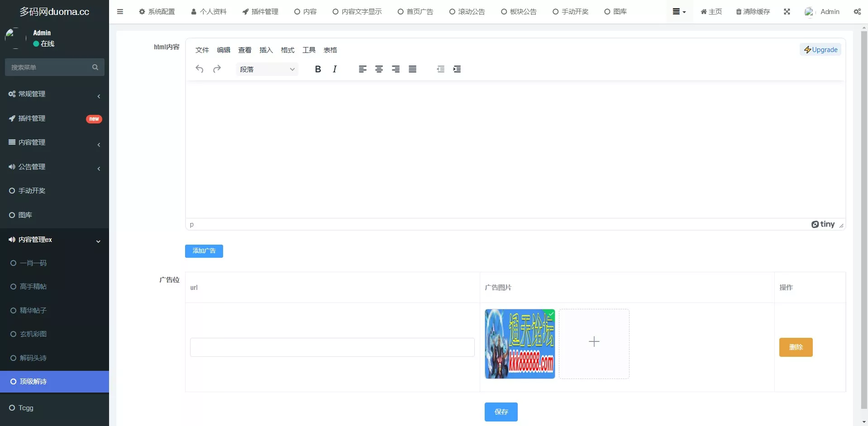
Task: Click the url input field
Action: [332, 347]
